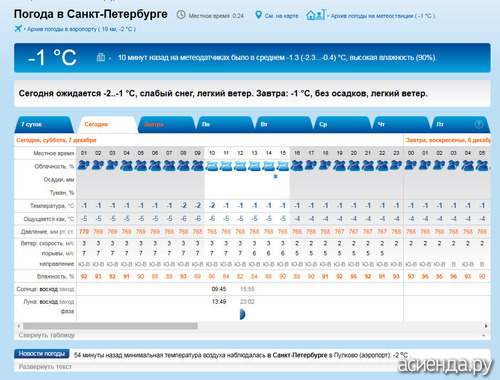Click the collapse arrow at table bottom right
Image resolution: width=500 pixels, height=380 pixels.
point(484,335)
